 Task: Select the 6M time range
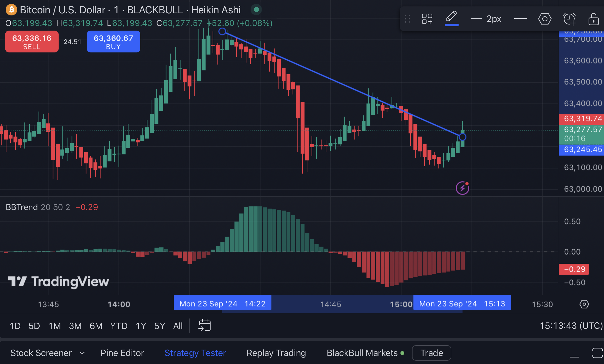click(96, 326)
